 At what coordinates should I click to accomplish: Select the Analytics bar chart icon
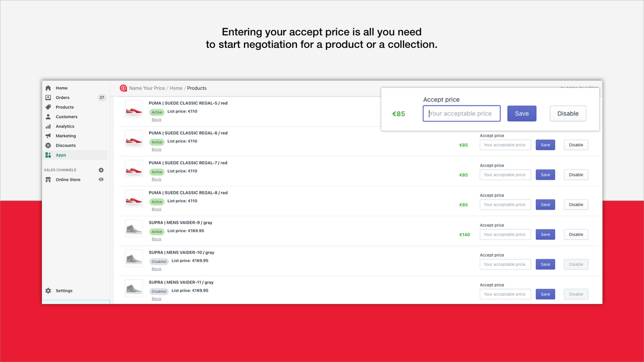[x=48, y=126]
